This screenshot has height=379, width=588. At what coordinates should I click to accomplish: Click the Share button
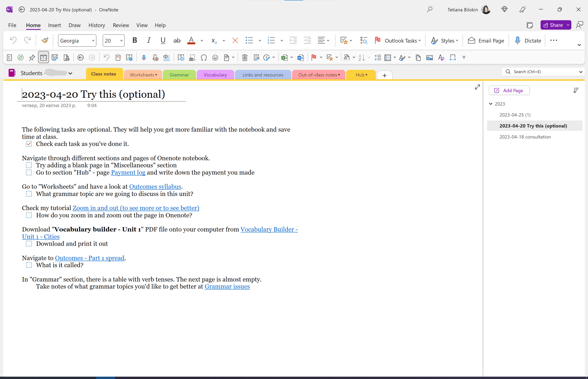[553, 25]
